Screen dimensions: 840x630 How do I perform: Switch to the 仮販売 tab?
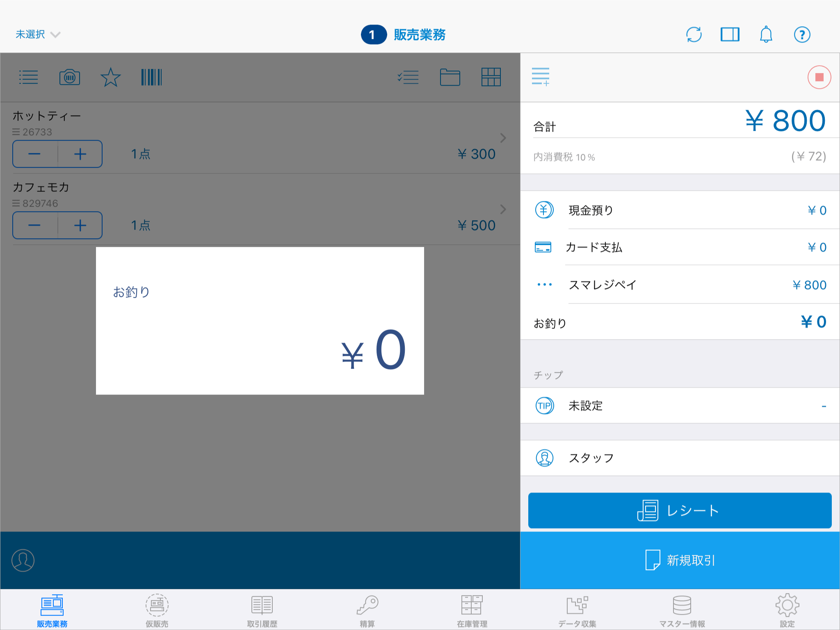tap(157, 610)
